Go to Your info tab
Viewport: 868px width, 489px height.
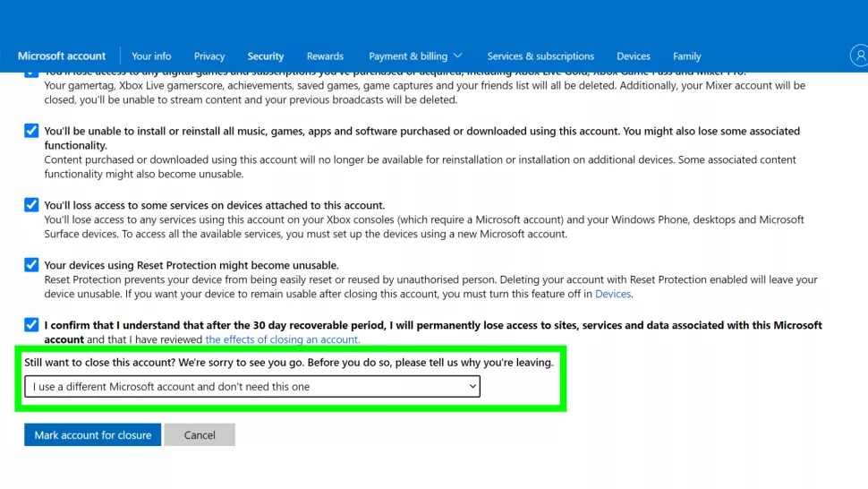click(151, 56)
